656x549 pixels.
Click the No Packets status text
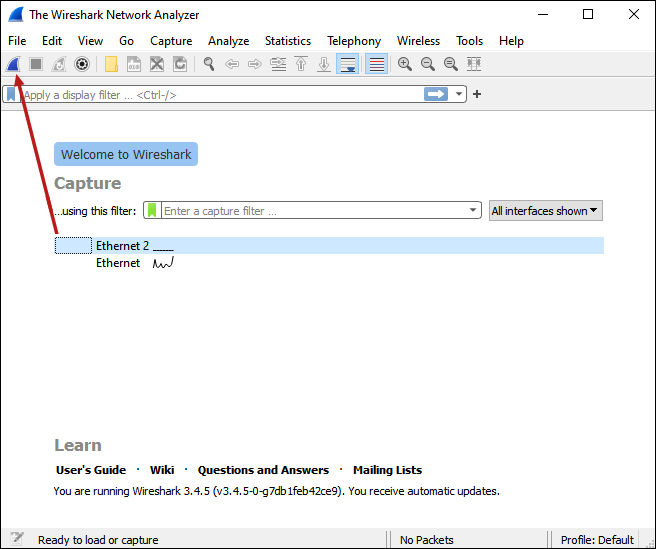(427, 540)
